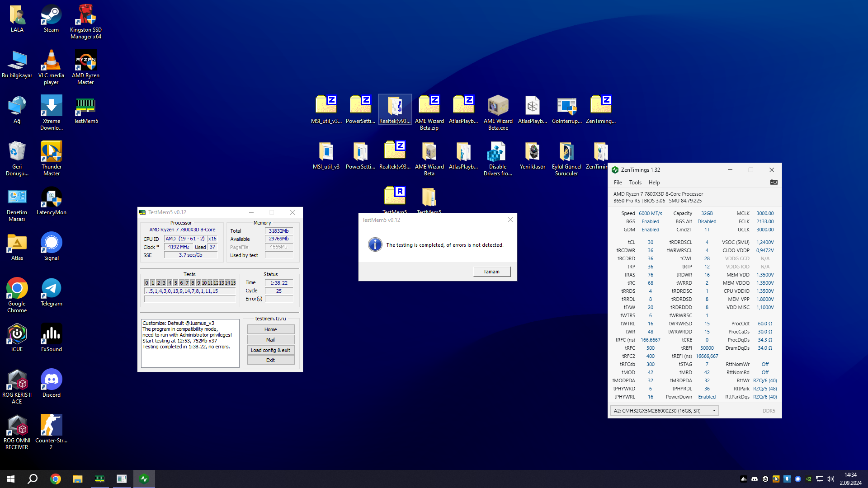This screenshot has height=488, width=868.
Task: Click the TestMem5 log text box
Action: point(190,343)
